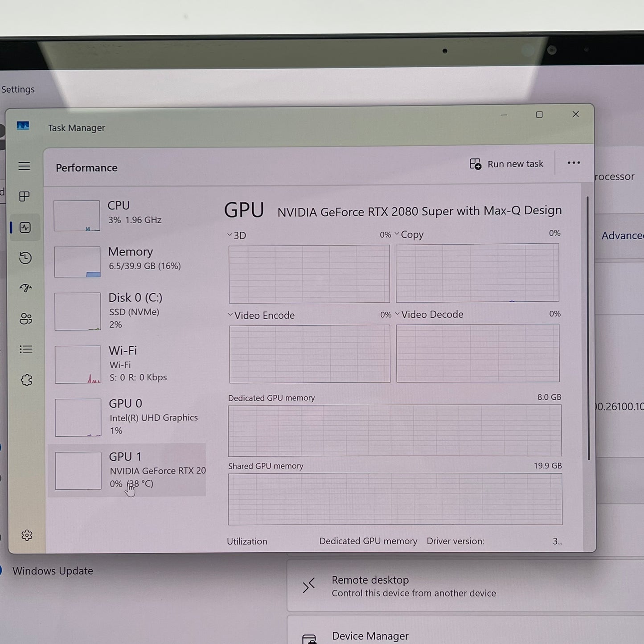Click the Performance pane vertical scrollbar
This screenshot has height=644, width=644.
[x=588, y=328]
